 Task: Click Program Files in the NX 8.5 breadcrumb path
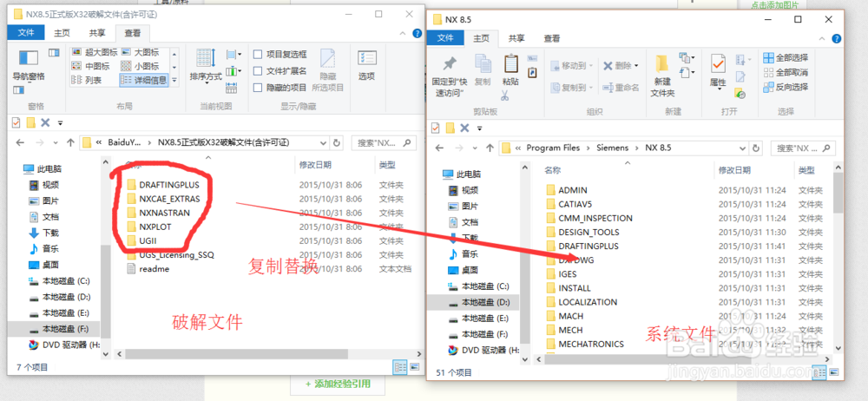click(x=553, y=148)
